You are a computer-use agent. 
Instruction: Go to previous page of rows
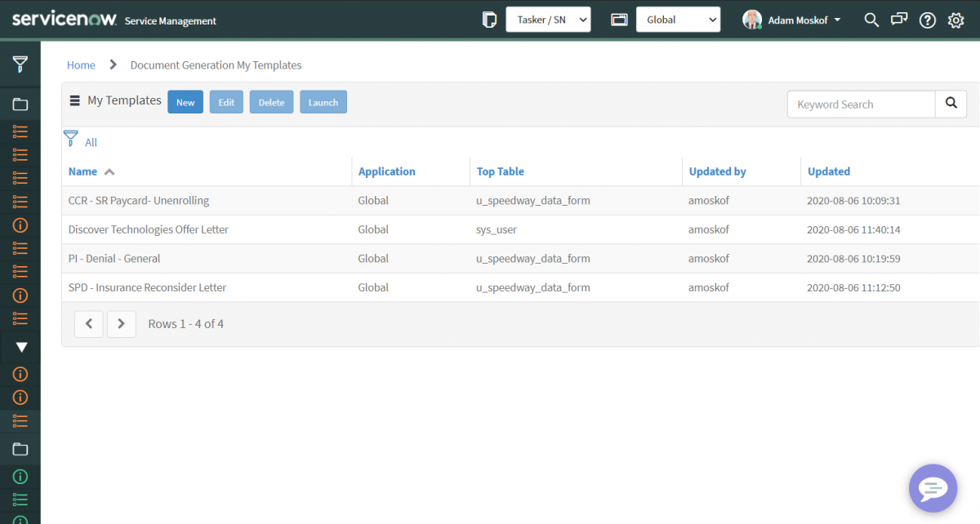pos(88,324)
